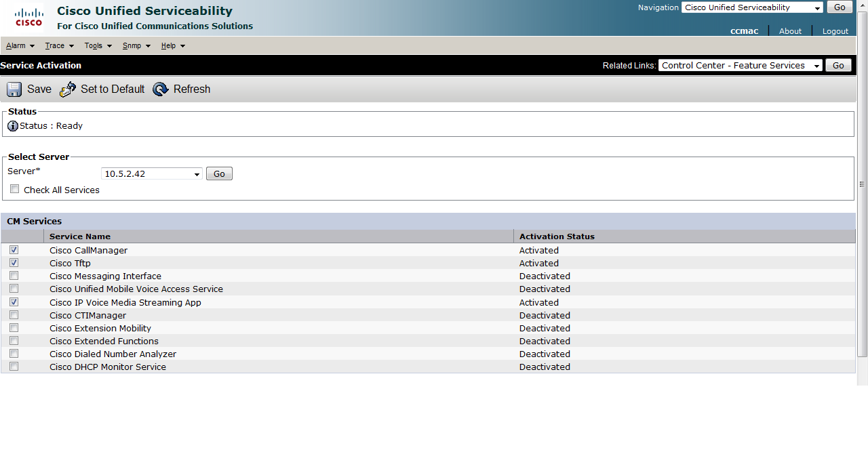This screenshot has width=868, height=475.
Task: Click the Cisco logo
Action: pyautogui.click(x=28, y=18)
